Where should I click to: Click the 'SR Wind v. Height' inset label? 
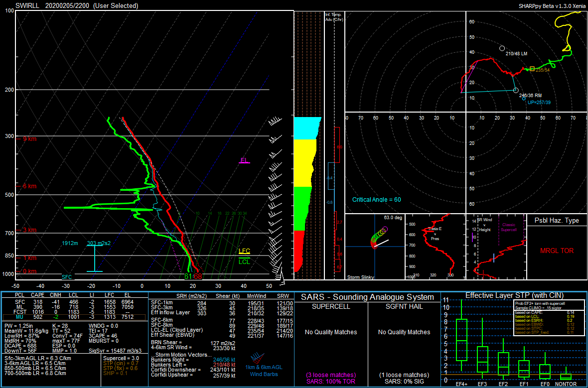coord(484,225)
